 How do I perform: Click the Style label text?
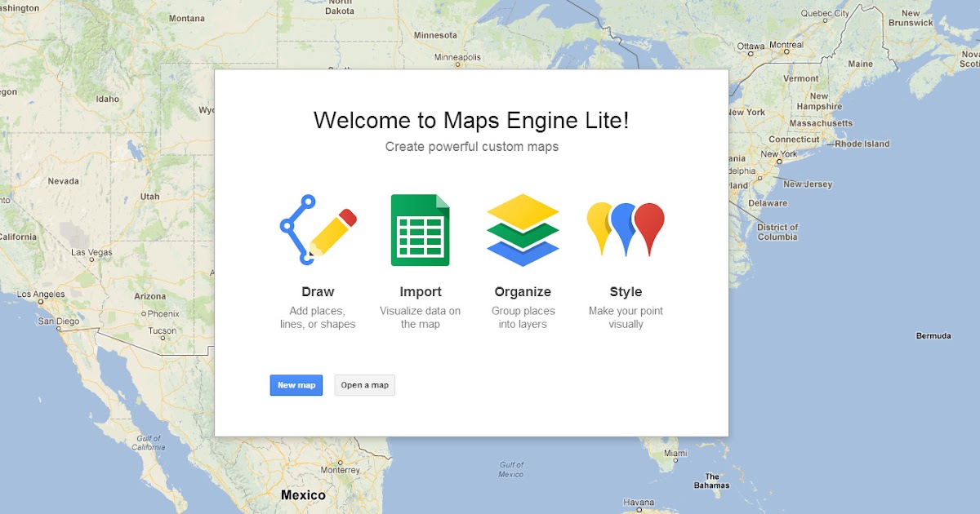pos(626,291)
